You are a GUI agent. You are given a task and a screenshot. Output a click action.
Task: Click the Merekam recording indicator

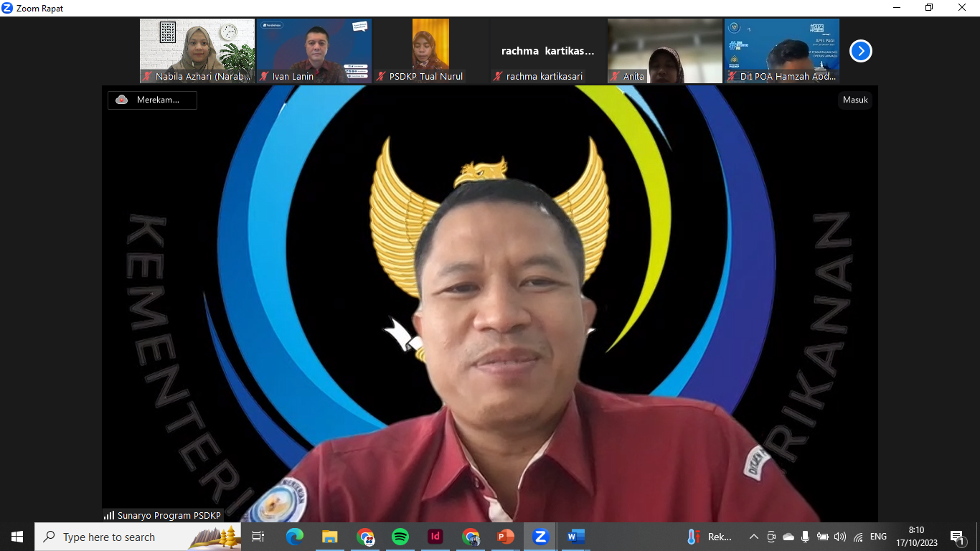[x=152, y=100]
